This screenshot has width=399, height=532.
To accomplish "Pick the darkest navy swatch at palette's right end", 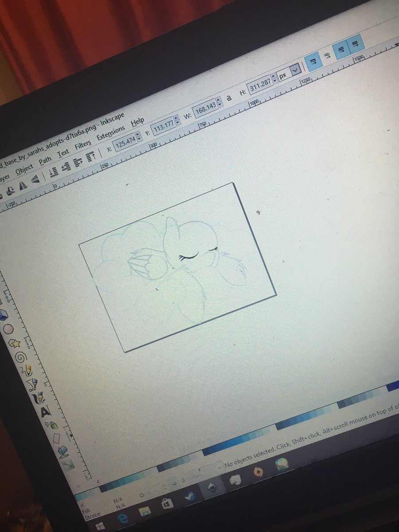I will 393,385.
